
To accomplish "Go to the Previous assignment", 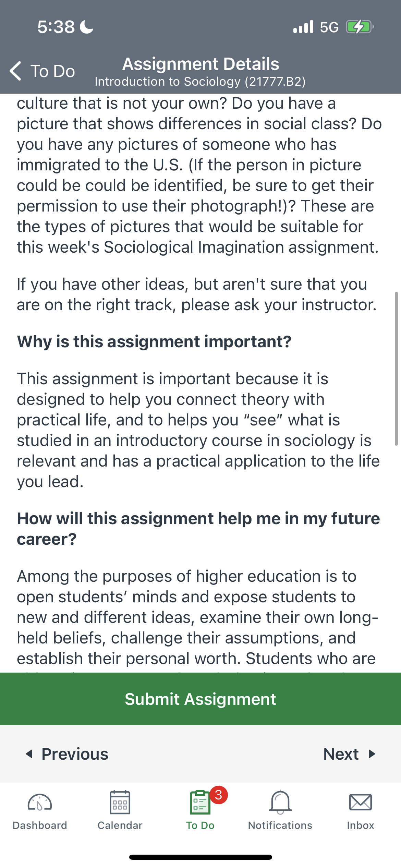I will 67,754.
